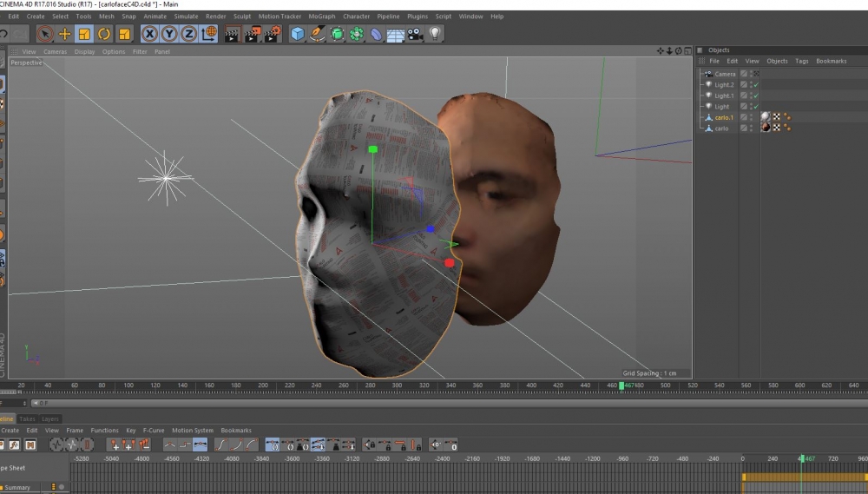The width and height of the screenshot is (868, 494).
Task: Toggle Y-axis lock
Action: click(x=169, y=34)
